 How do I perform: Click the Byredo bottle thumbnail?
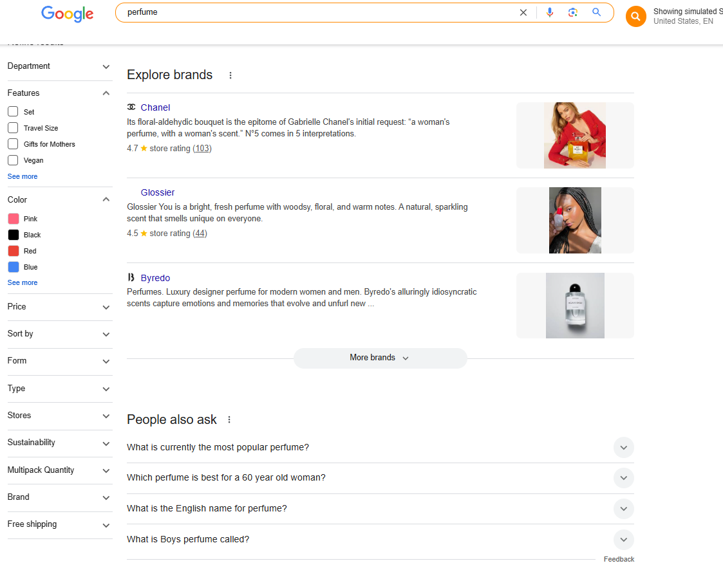pyautogui.click(x=575, y=306)
